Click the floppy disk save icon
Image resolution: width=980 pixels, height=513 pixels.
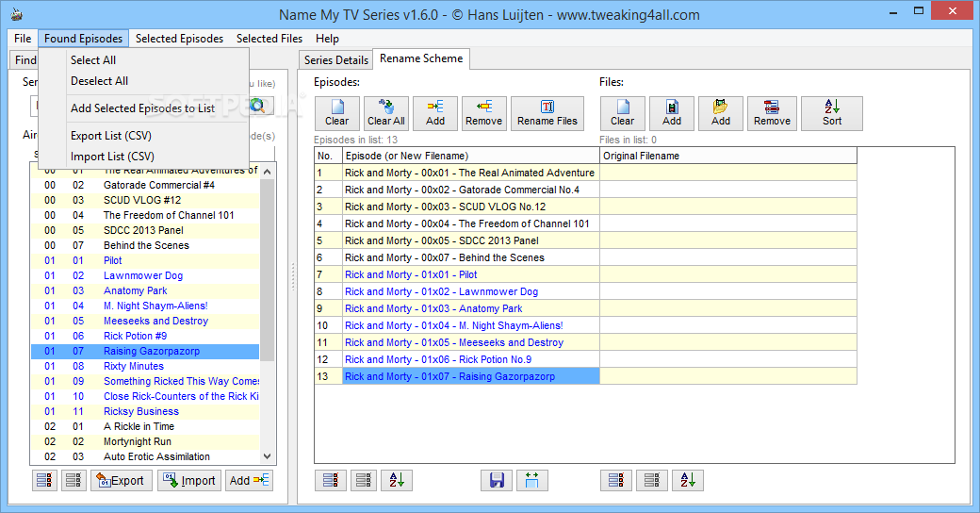point(497,481)
